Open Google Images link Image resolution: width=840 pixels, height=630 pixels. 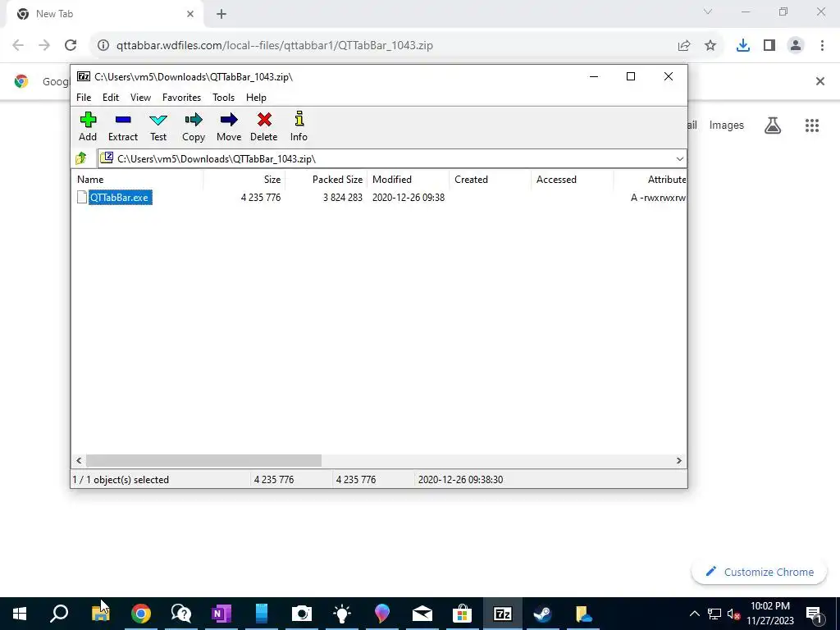point(727,125)
